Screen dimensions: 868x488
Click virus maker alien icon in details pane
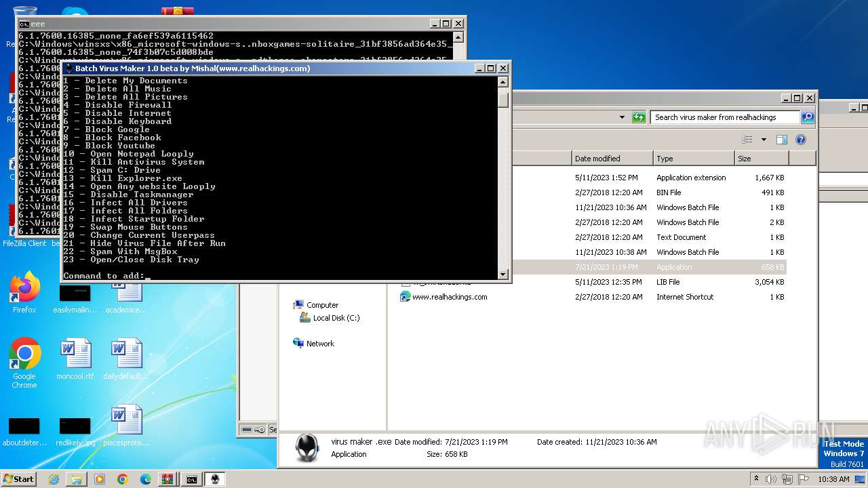[307, 448]
